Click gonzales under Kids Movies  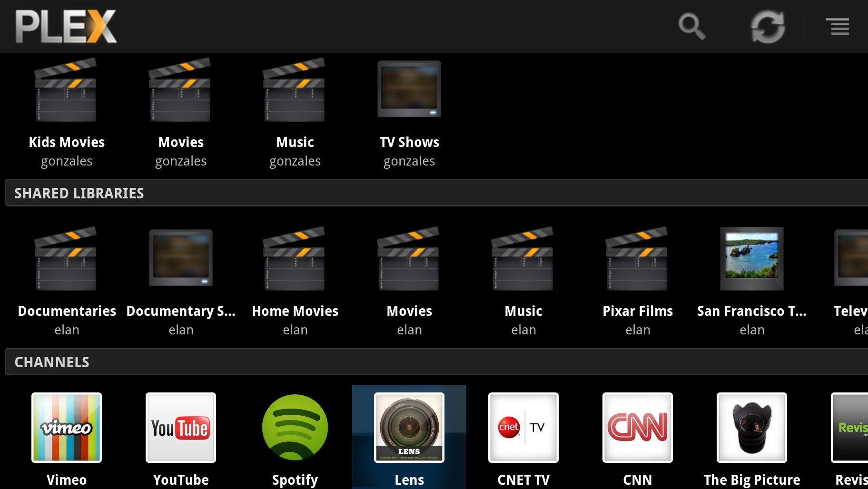click(67, 162)
